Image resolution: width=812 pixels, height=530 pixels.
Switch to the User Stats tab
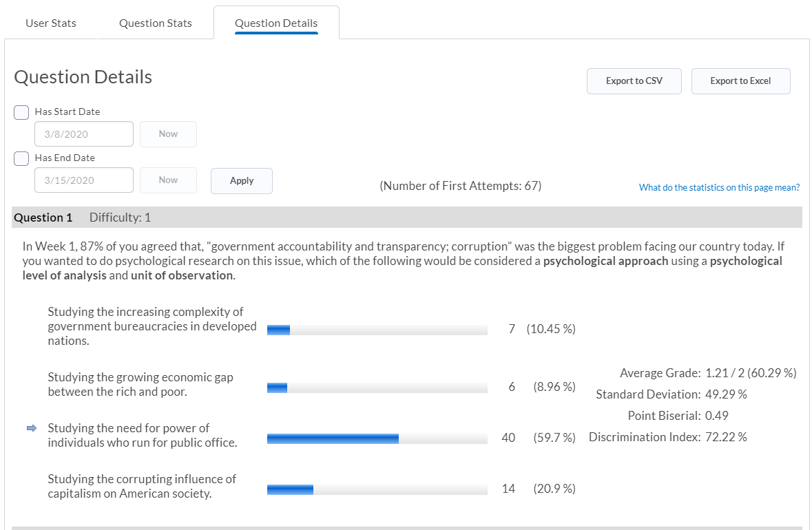click(51, 23)
